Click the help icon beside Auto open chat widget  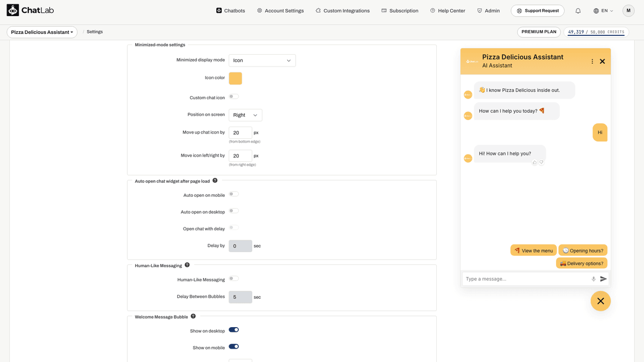215,181
